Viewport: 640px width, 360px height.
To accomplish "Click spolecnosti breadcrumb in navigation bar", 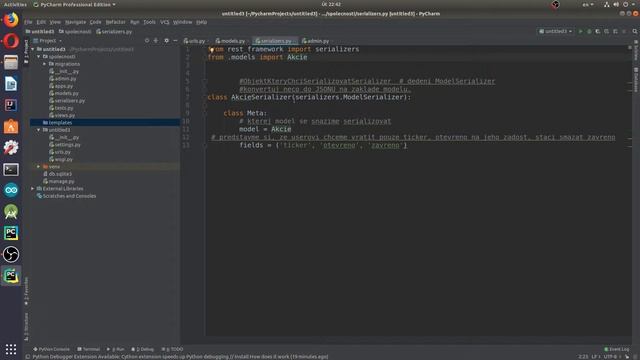I will (x=75, y=31).
